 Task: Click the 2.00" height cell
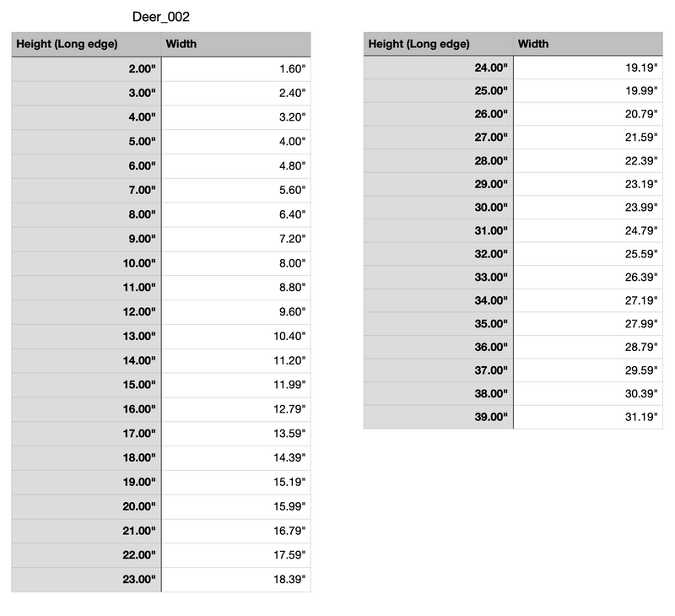click(87, 69)
